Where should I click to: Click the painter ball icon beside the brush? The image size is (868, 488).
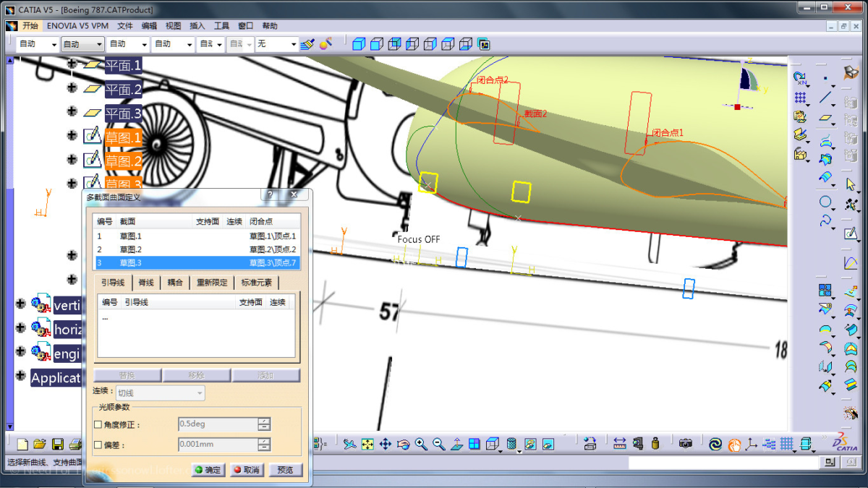tap(326, 44)
